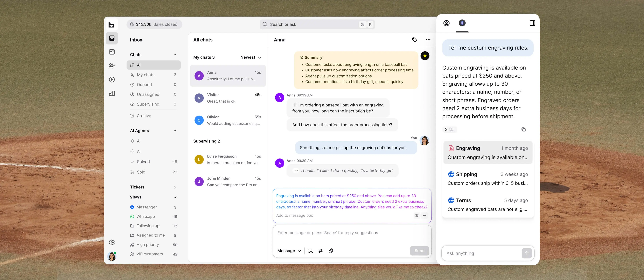The height and width of the screenshot is (280, 644).
Task: Open the contacts card icon in left rail
Action: point(112,52)
